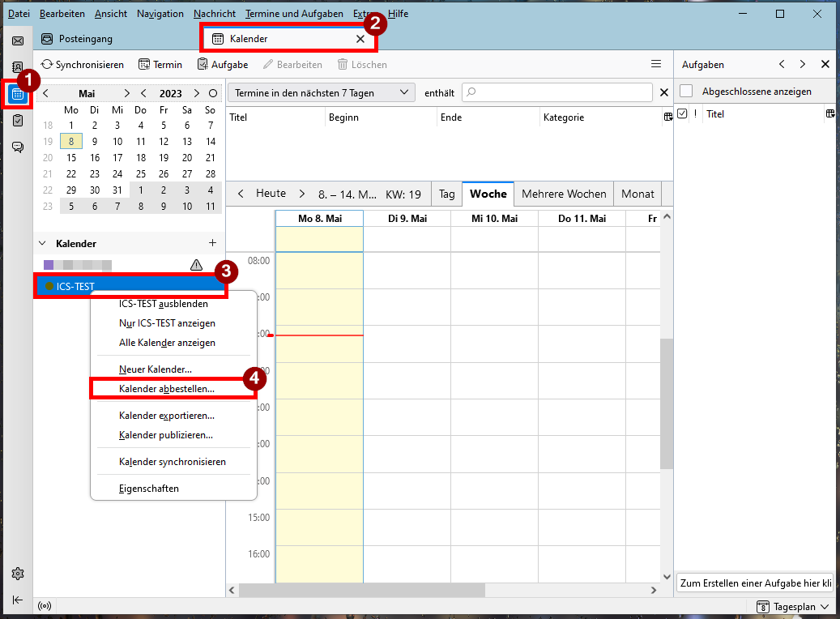Image resolution: width=840 pixels, height=619 pixels.
Task: Toggle Abgeschlossene anzeigen checkbox
Action: coord(686,91)
